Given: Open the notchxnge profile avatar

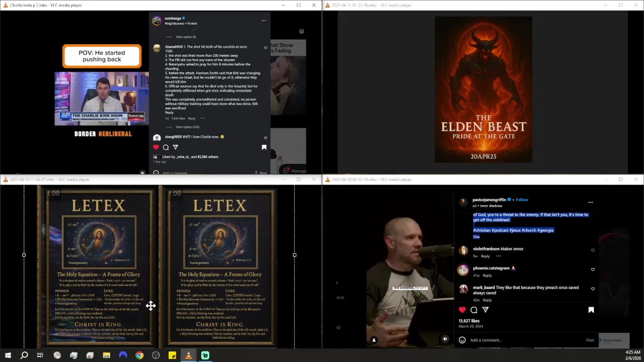Looking at the screenshot, I should pyautogui.click(x=156, y=21).
